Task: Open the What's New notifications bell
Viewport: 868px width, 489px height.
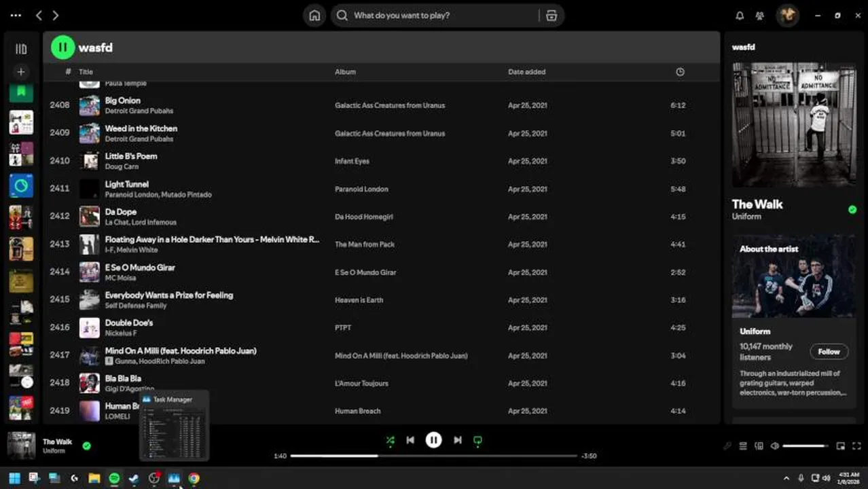Action: pos(740,16)
